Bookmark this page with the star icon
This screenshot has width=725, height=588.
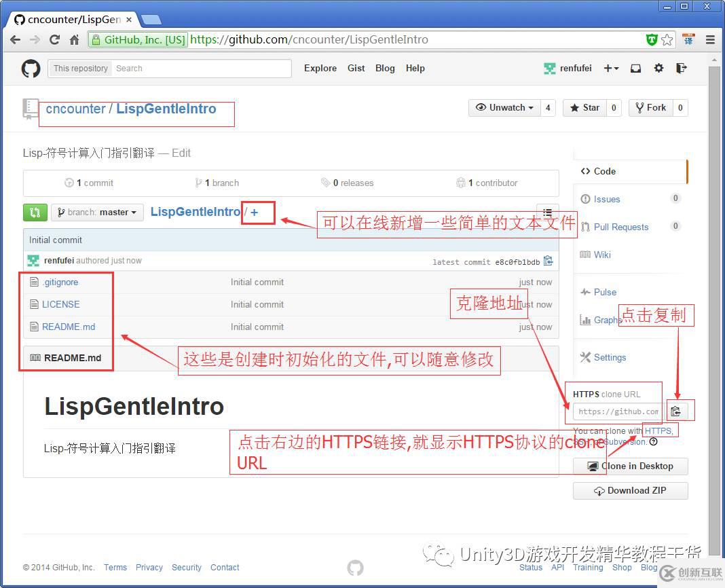click(667, 40)
